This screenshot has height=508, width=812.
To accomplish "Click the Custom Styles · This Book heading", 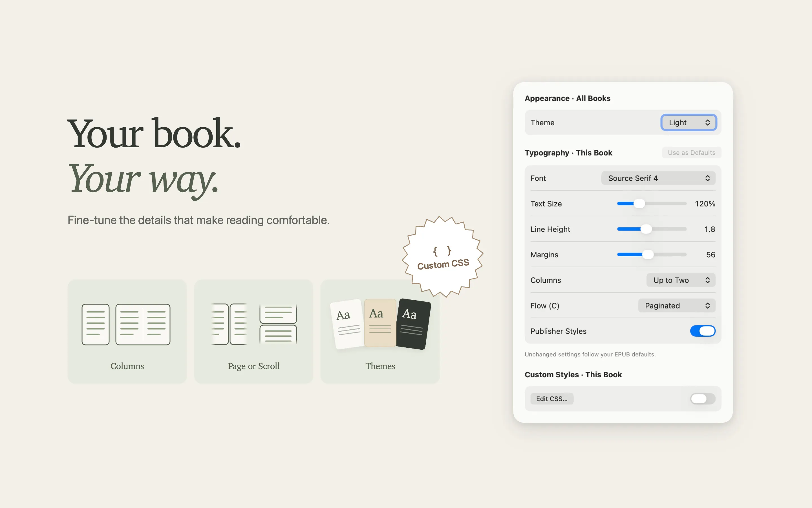I will [573, 375].
